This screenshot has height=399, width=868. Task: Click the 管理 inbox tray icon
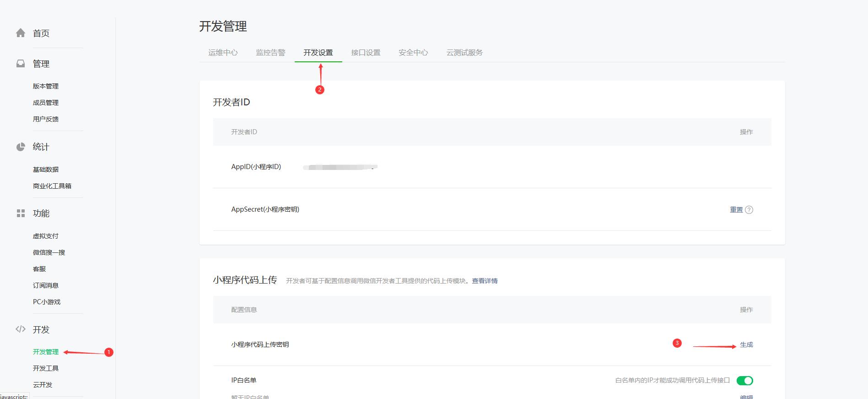pyautogui.click(x=21, y=64)
